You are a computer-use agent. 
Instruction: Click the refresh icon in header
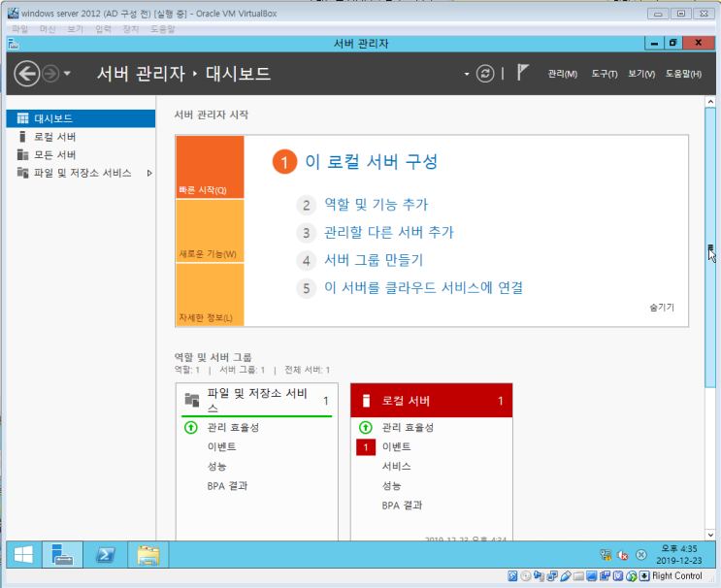click(484, 74)
